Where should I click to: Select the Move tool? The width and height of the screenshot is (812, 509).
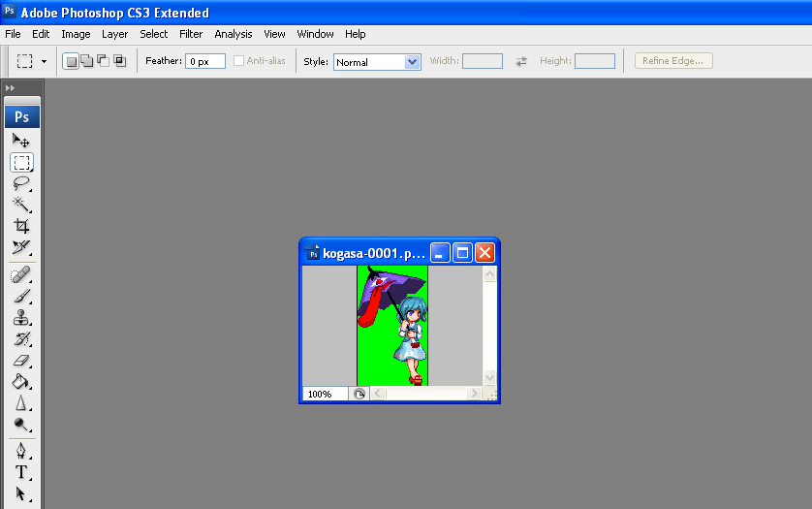[21, 141]
